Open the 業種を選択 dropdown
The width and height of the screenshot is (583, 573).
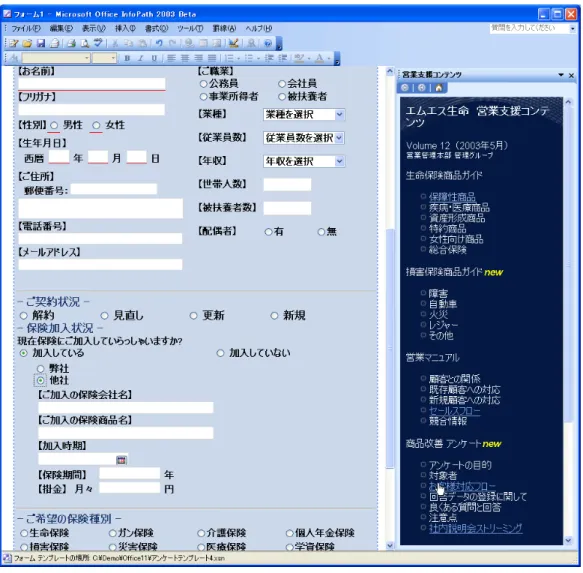point(339,115)
